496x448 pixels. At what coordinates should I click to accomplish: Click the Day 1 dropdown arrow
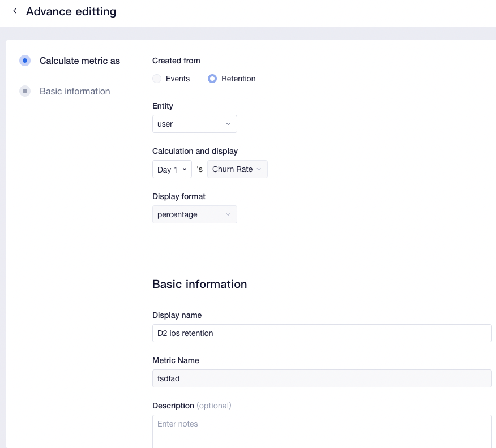point(185,169)
